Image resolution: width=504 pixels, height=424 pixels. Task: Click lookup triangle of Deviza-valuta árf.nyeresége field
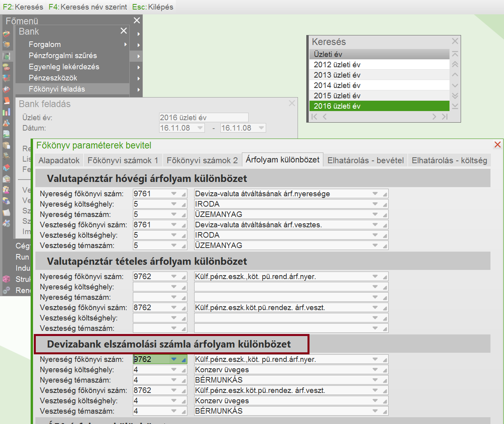pos(385,194)
